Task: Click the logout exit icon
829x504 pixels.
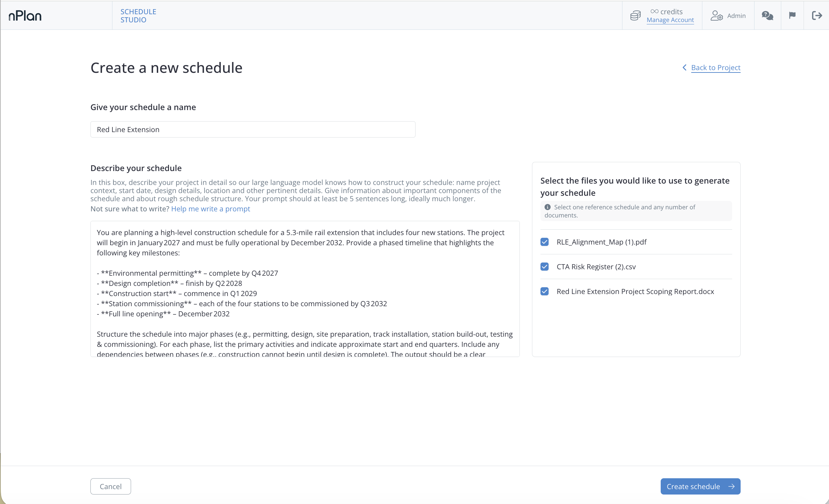Action: pos(817,16)
